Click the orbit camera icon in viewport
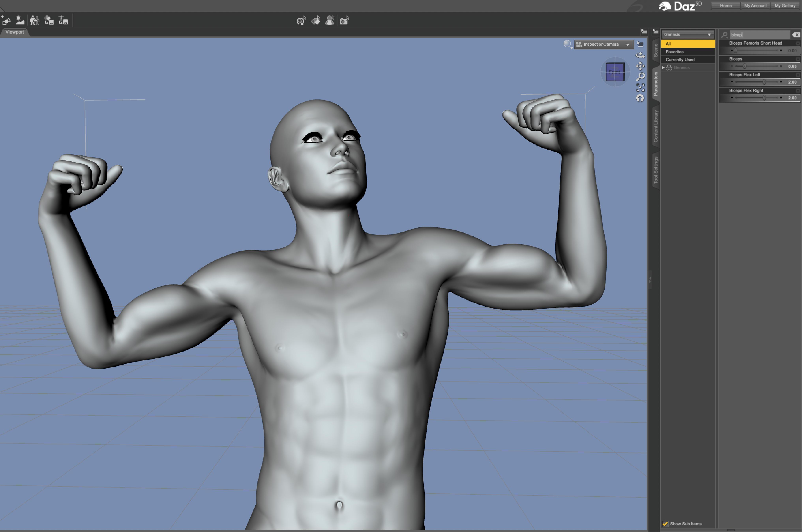The width and height of the screenshot is (802, 532). 640,55
